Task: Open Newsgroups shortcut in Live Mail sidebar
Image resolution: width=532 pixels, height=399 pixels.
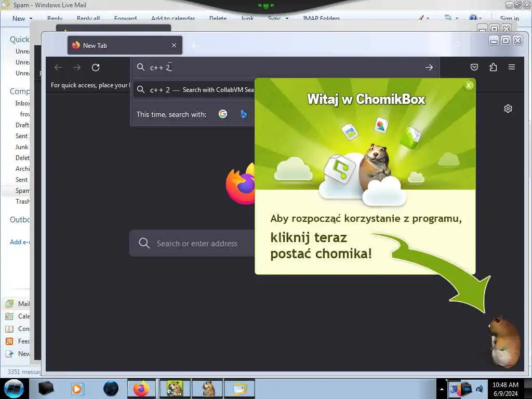Action: point(18,354)
